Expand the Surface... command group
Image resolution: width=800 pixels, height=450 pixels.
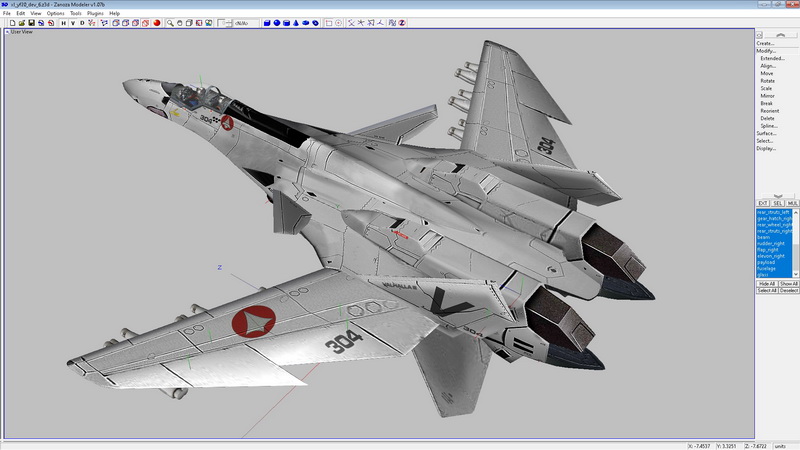(766, 133)
